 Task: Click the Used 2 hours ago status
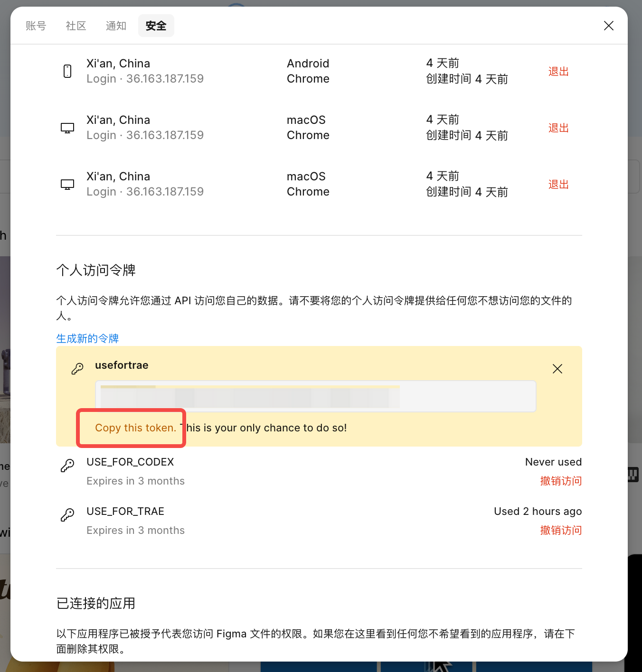538,511
